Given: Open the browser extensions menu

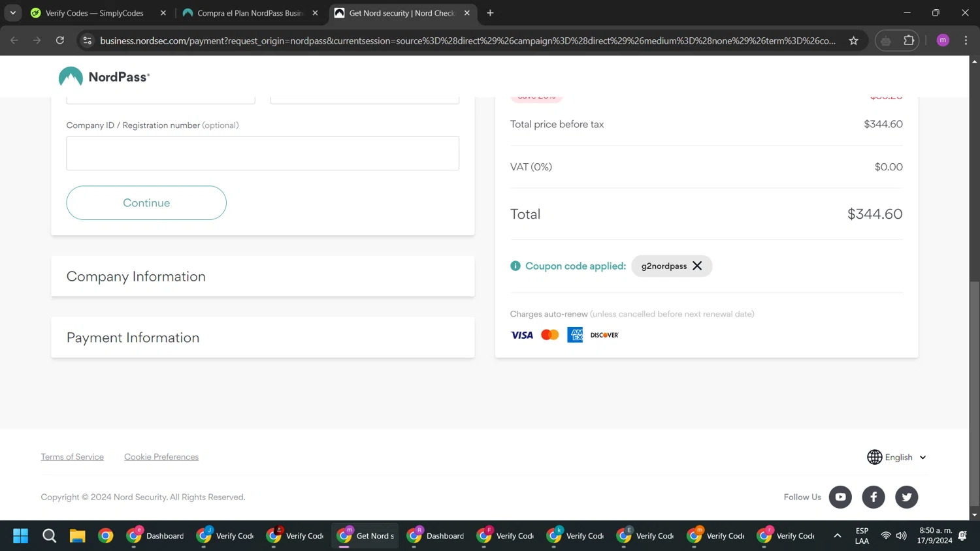Looking at the screenshot, I should coord(909,40).
